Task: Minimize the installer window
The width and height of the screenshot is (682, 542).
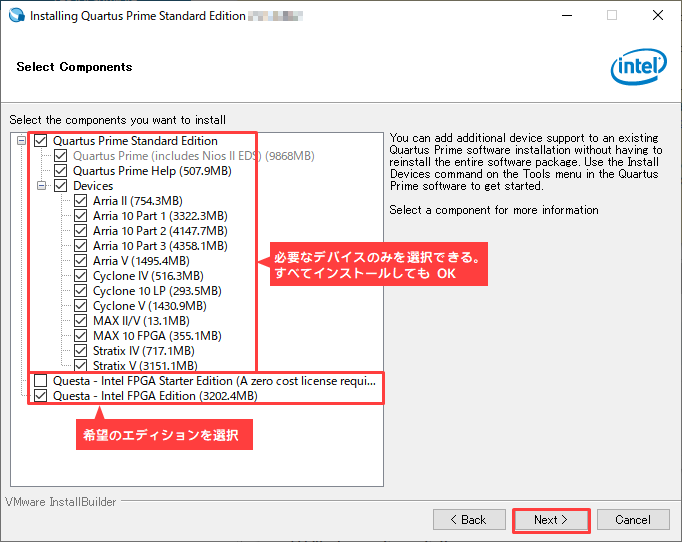Action: coord(567,15)
